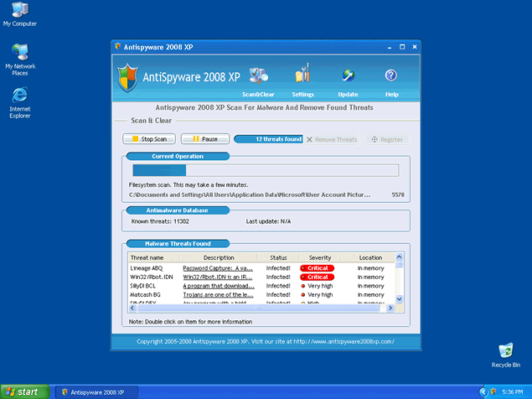This screenshot has height=399, width=532.
Task: Click the Register button
Action: (x=386, y=139)
